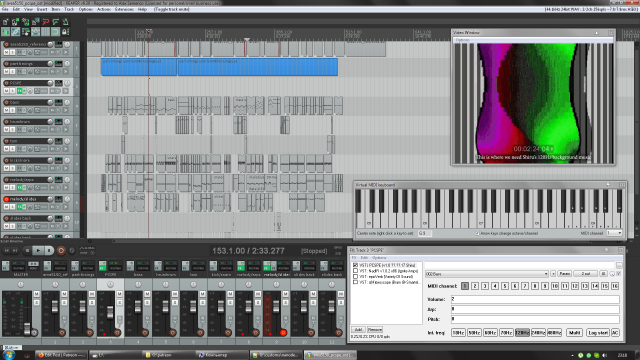Click the Param button in FX window
640x360 pixels.
564,274
